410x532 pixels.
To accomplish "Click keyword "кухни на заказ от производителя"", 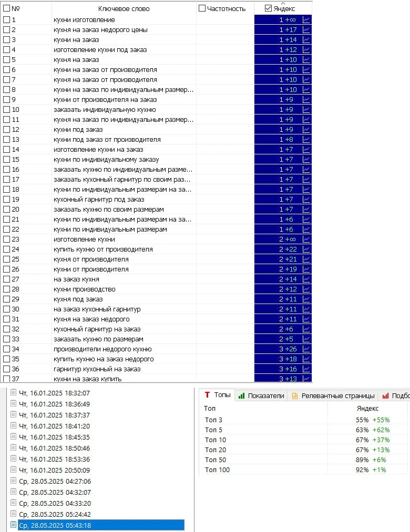I will point(105,70).
